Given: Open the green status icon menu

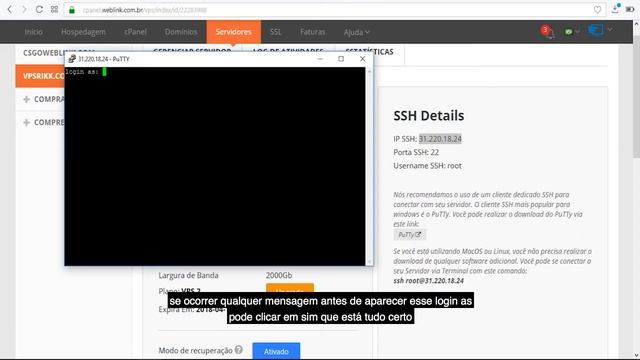Looking at the screenshot, I should (x=571, y=31).
